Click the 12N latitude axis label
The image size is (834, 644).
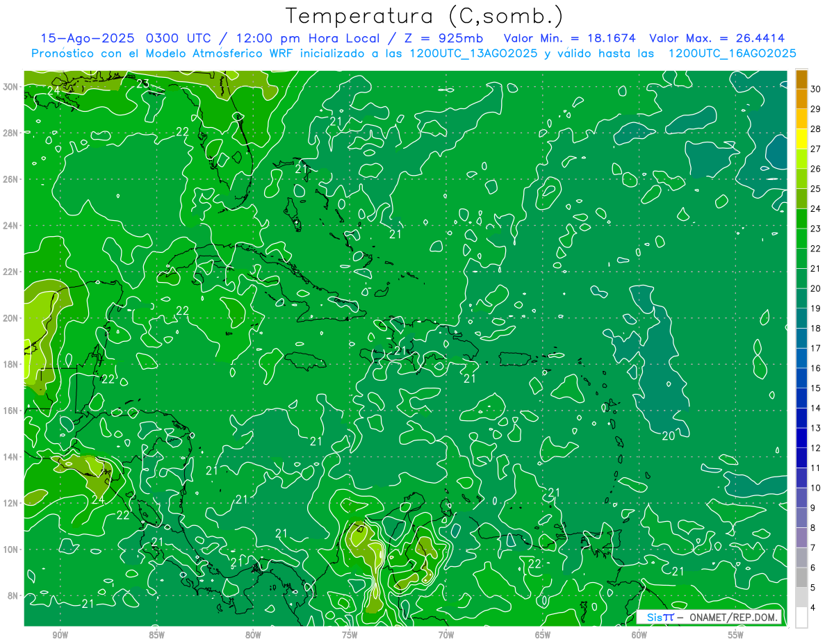(x=10, y=503)
